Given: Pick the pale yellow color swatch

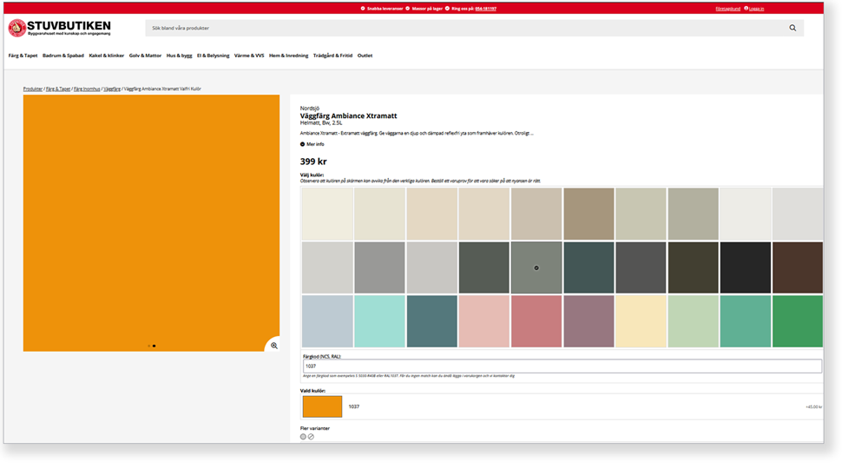Looking at the screenshot, I should [x=641, y=321].
